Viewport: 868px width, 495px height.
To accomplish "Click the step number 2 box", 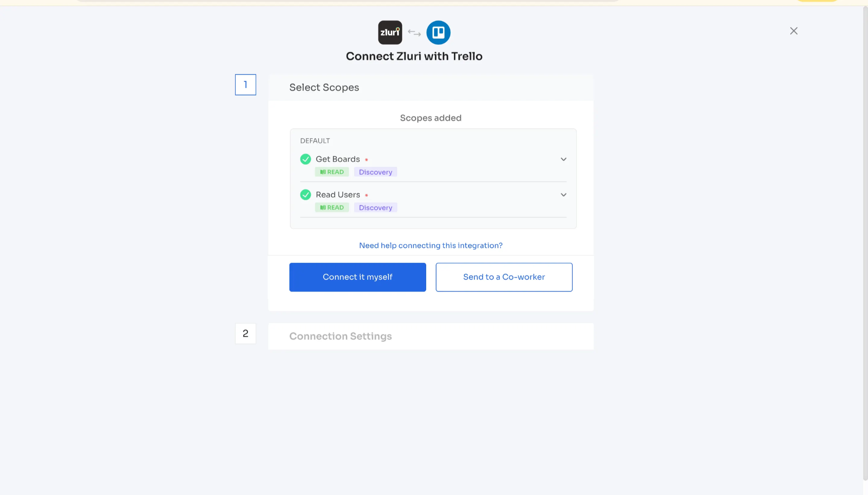I will [x=246, y=334].
